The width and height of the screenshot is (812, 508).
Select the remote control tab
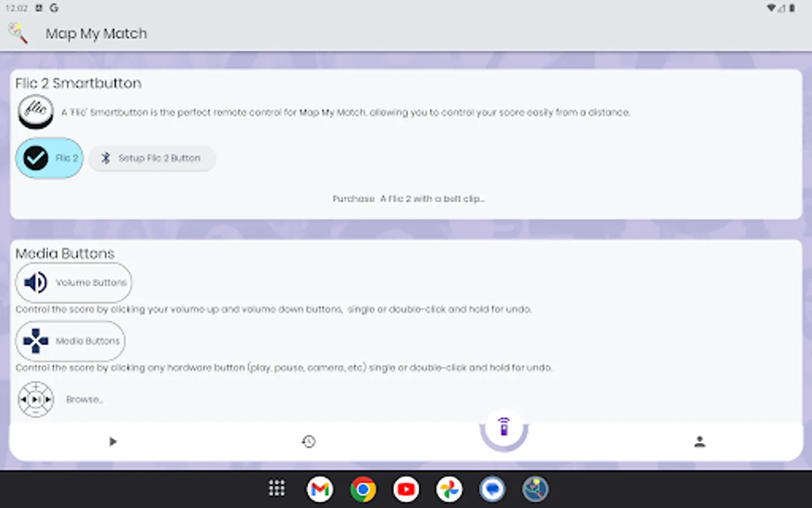click(x=504, y=428)
